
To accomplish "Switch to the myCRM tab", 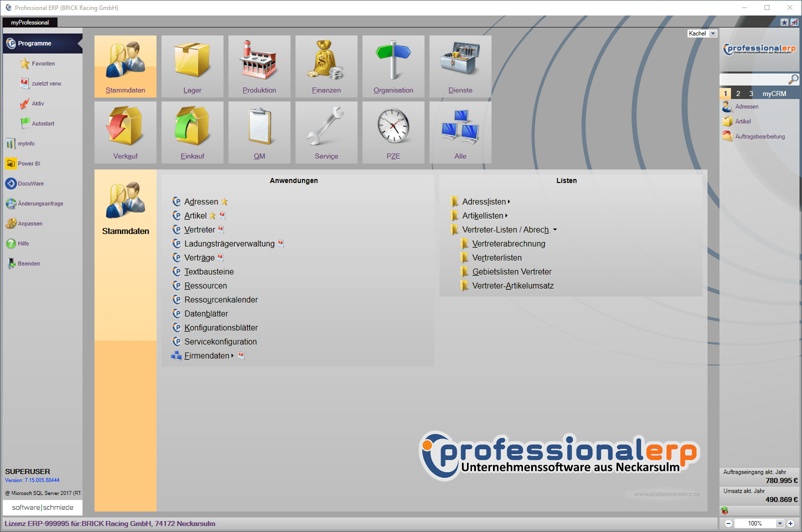I will pos(774,93).
